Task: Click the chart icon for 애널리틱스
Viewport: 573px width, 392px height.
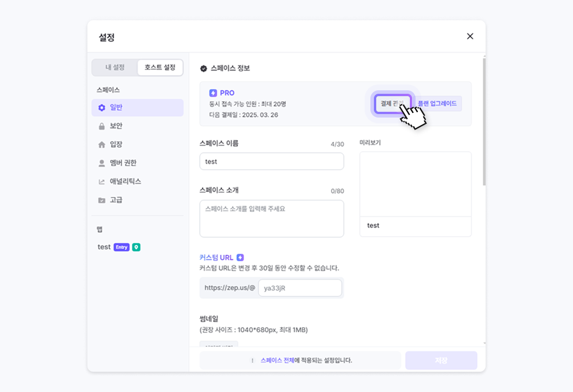Action: coord(102,182)
